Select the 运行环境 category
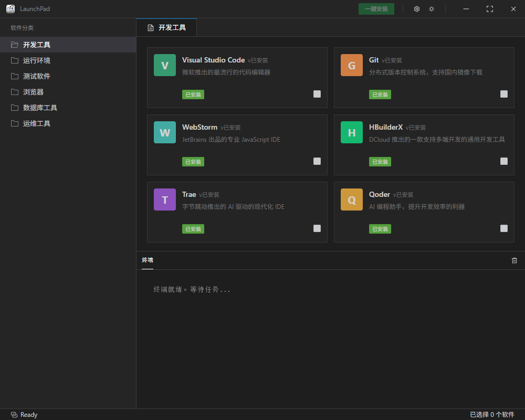 click(x=68, y=60)
